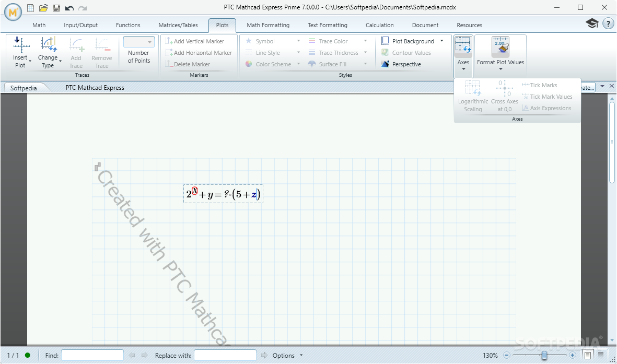Image resolution: width=617 pixels, height=364 pixels.
Task: Click the page corner region marker
Action: [98, 167]
